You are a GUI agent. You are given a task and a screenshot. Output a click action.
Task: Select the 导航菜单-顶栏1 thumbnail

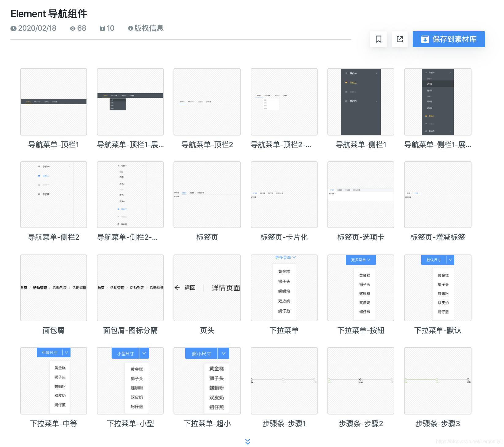point(54,102)
